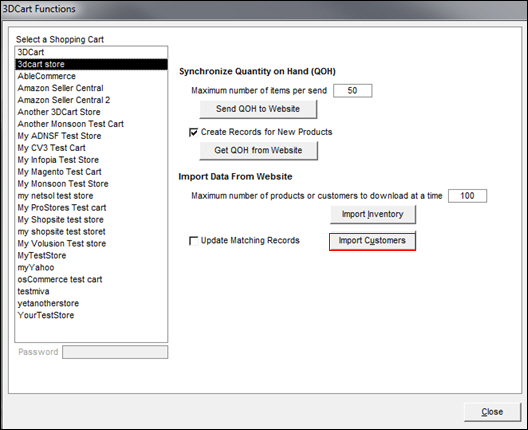
Task: Close the 3DCart Functions dialog
Action: [x=492, y=411]
